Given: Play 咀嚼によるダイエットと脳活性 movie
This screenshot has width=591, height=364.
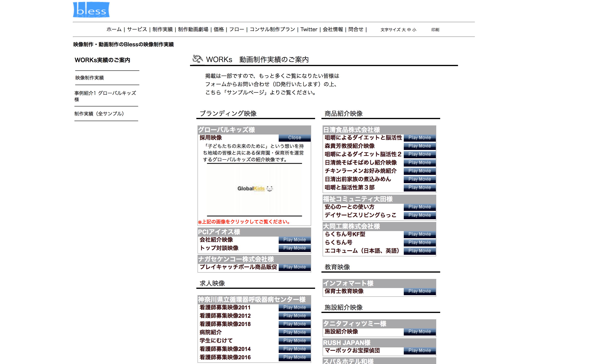Looking at the screenshot, I should point(420,138).
